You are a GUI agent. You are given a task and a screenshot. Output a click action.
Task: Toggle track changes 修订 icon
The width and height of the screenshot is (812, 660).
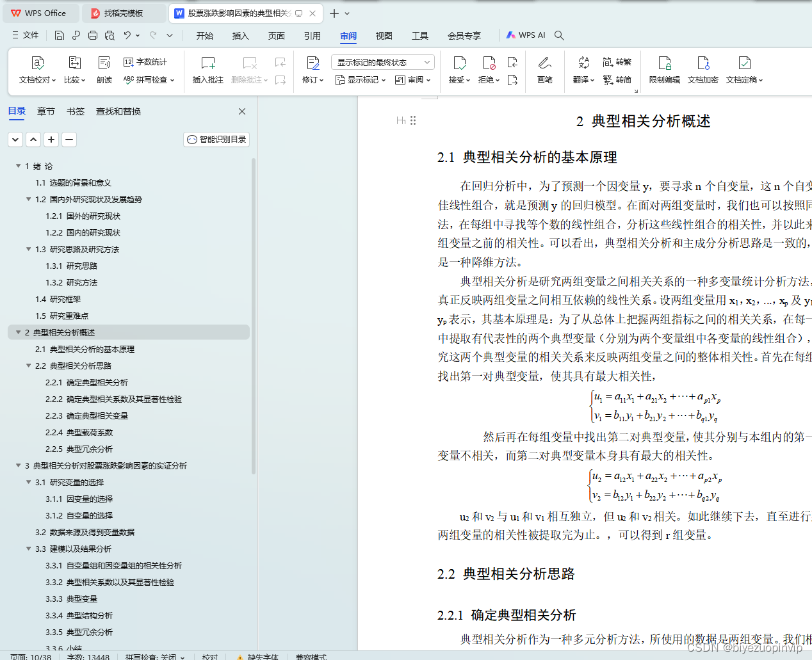313,63
